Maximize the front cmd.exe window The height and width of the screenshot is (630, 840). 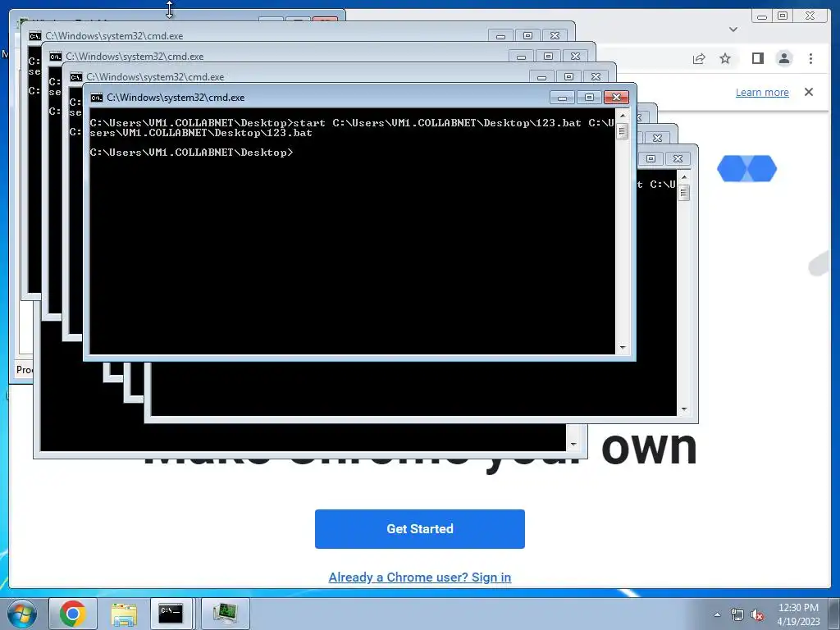click(x=589, y=97)
